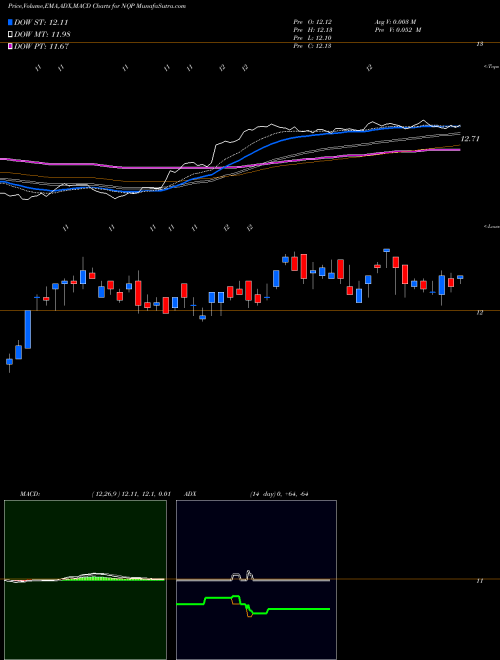Click the ADX values '(14 day) 0, +64, -64'
Viewport: 500px width, 660px height.
coord(279,494)
